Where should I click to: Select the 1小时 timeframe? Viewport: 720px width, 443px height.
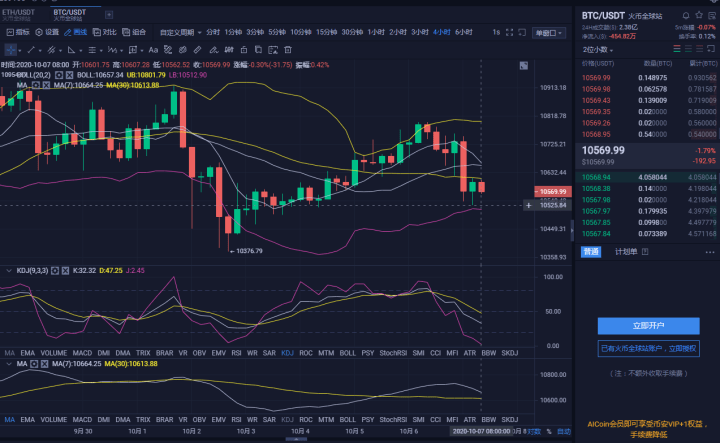point(376,32)
